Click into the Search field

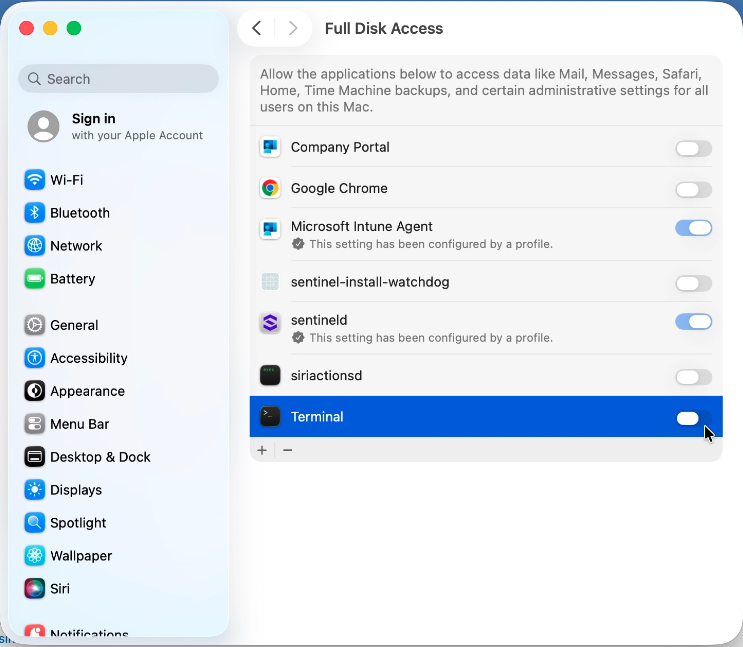(118, 79)
